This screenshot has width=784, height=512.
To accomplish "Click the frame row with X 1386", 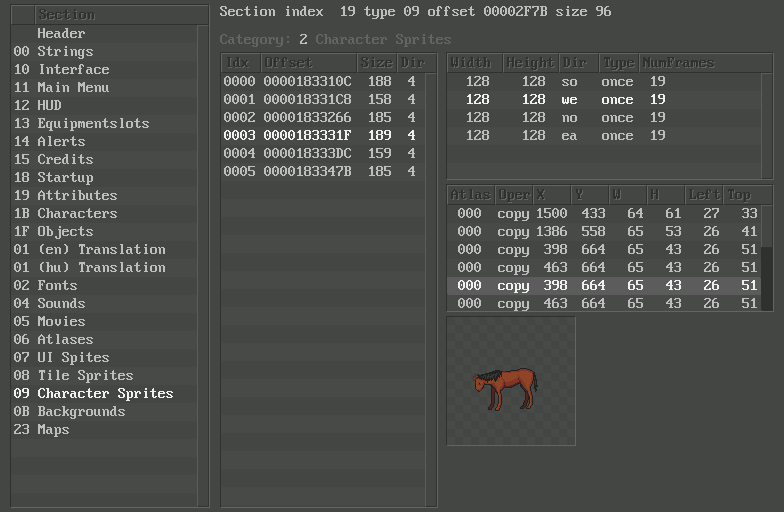I will pos(600,231).
